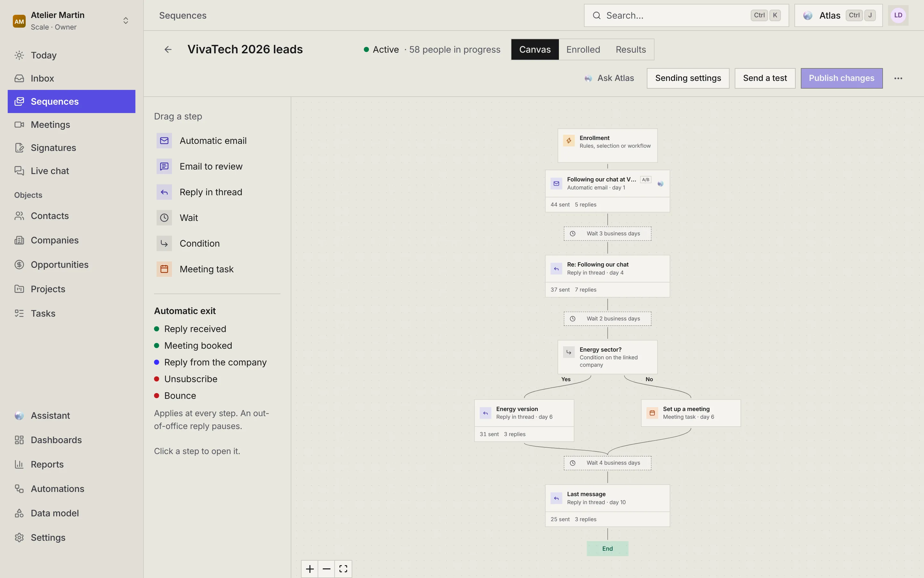Open the Energy sector? condition step
This screenshot has height=578, width=924.
tap(607, 357)
